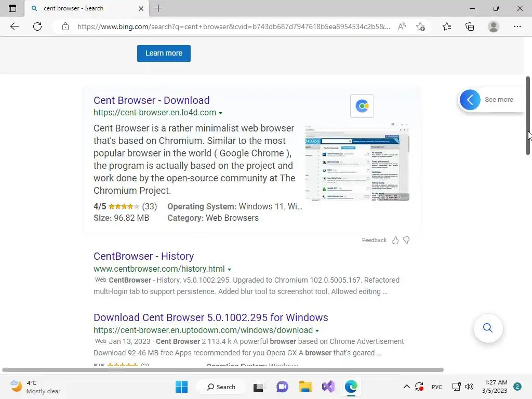Open the Windows Start menu
Viewport: 532px width, 399px height.
(181, 387)
